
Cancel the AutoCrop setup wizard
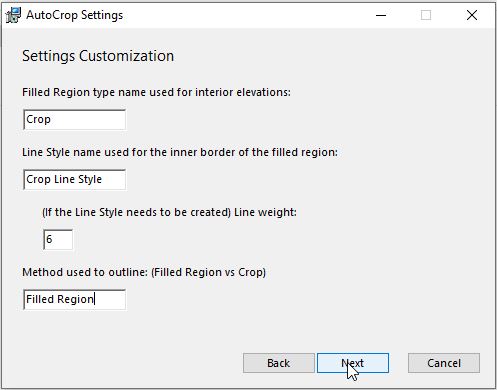click(x=444, y=363)
